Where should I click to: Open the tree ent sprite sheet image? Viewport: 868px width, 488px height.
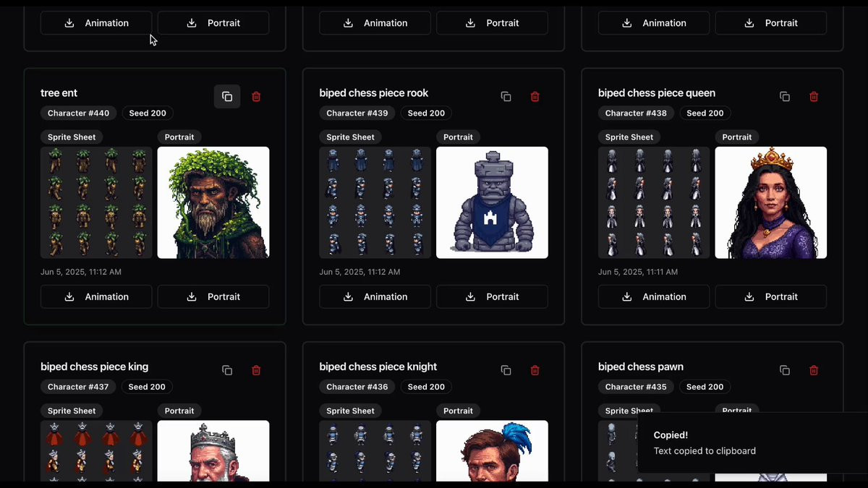[x=96, y=202]
